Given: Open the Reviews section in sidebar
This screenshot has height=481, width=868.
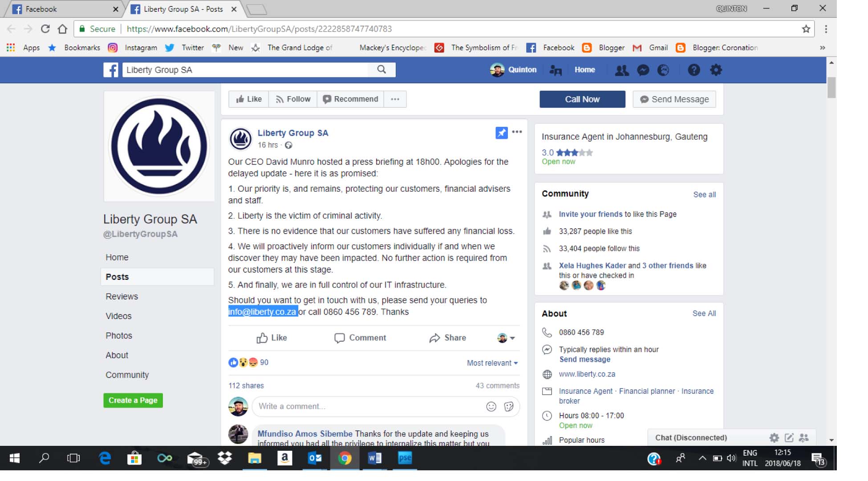Looking at the screenshot, I should (122, 296).
